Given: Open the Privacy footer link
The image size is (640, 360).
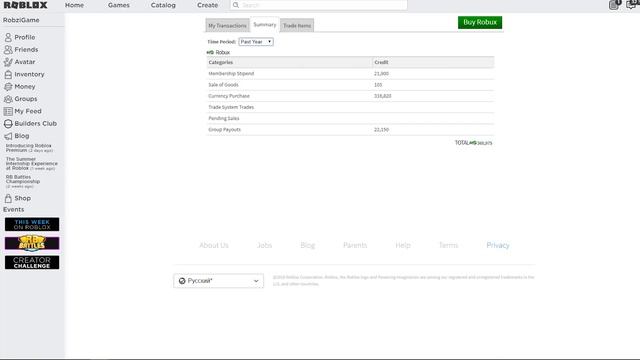Looking at the screenshot, I should click(498, 245).
